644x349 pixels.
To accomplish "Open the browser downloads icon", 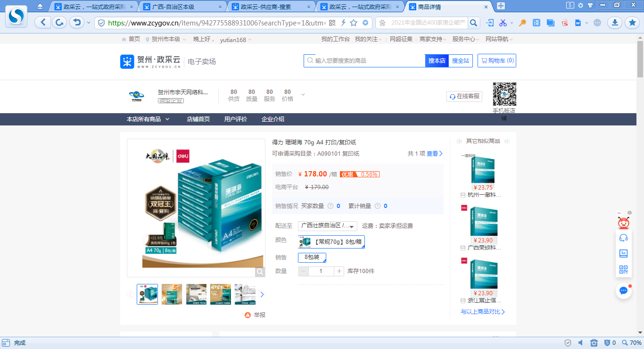I will coord(614,23).
